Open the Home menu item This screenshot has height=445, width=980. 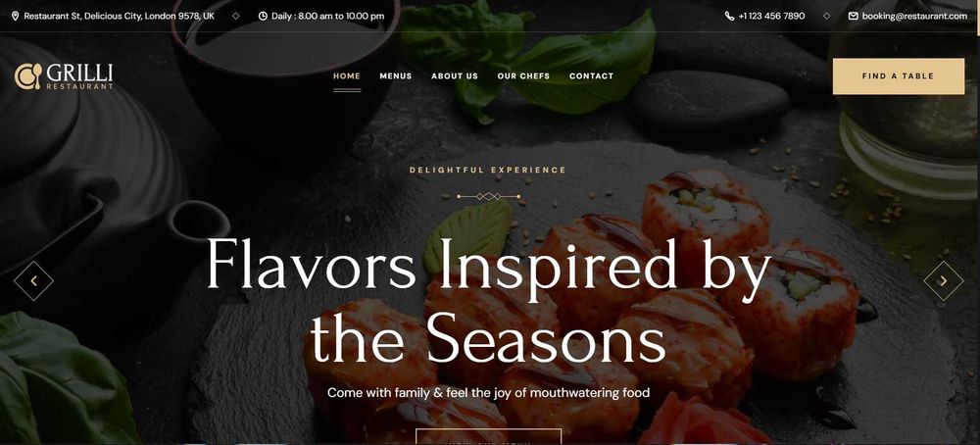[x=347, y=76]
